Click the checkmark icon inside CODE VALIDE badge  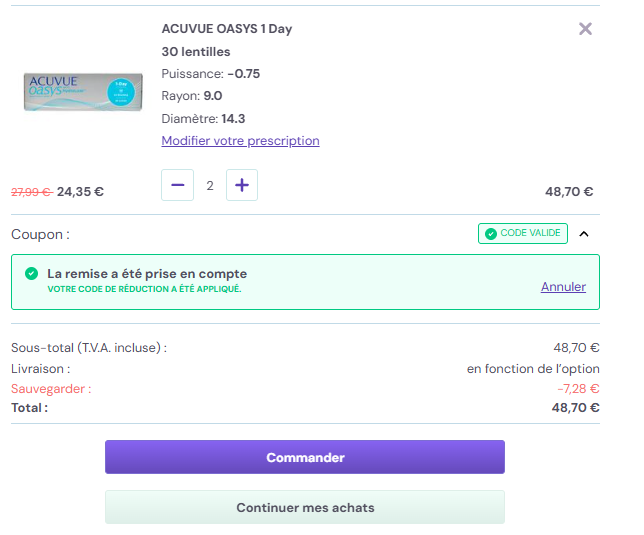point(491,234)
